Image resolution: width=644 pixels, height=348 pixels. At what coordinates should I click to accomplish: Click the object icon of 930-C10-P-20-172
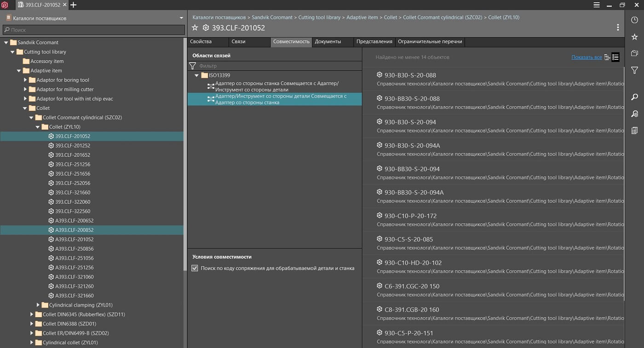[379, 215]
